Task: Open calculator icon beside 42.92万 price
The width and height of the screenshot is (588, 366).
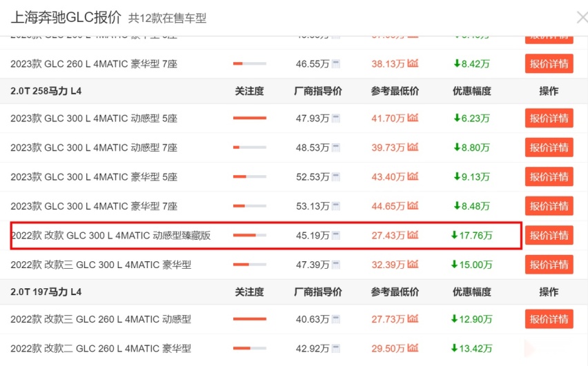Action: click(336, 348)
